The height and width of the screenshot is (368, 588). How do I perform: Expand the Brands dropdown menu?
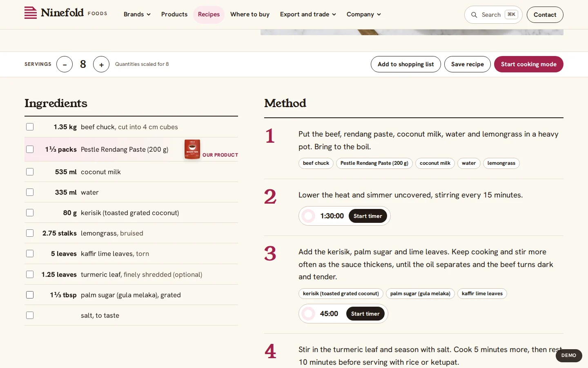click(x=137, y=14)
